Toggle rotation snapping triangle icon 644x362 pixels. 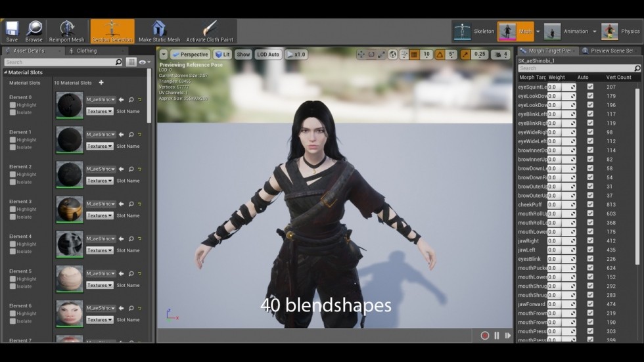click(x=440, y=54)
